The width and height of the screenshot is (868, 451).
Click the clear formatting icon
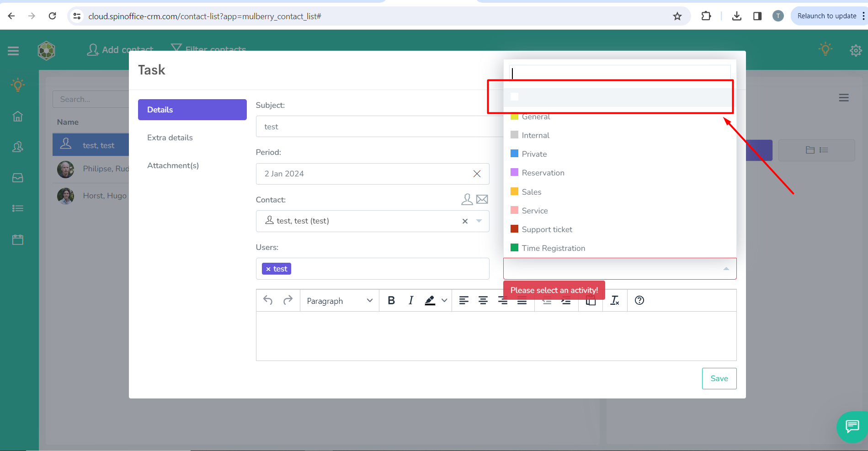615,300
